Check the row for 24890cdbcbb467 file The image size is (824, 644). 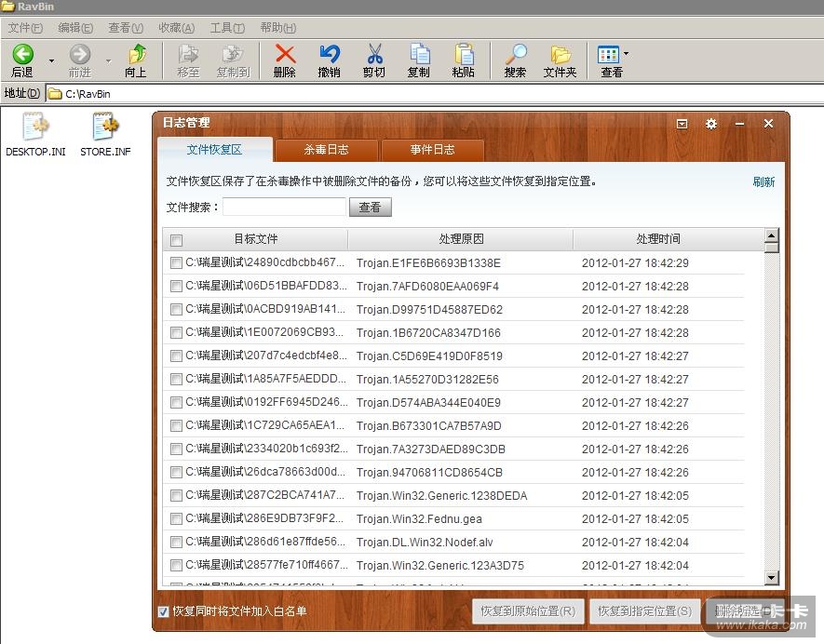(x=176, y=262)
